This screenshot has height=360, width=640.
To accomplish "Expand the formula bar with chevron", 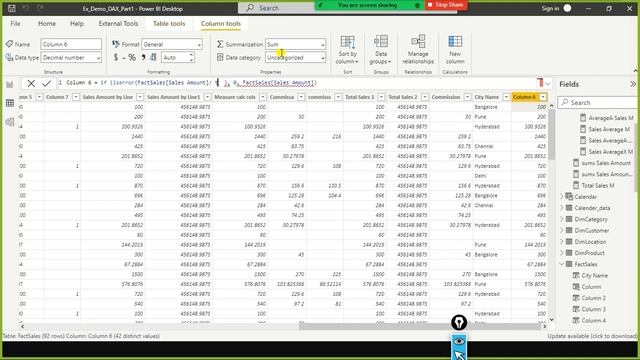I will (x=548, y=84).
